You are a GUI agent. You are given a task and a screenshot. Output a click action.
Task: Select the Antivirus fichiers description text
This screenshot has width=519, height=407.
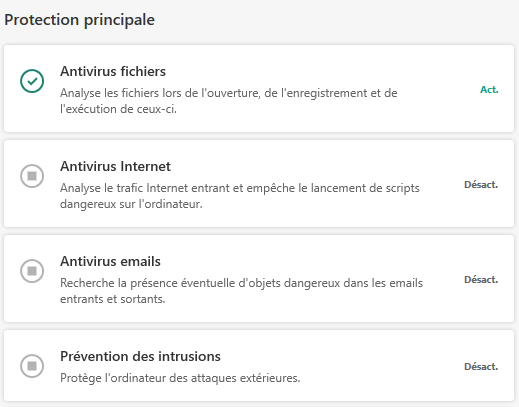[229, 101]
